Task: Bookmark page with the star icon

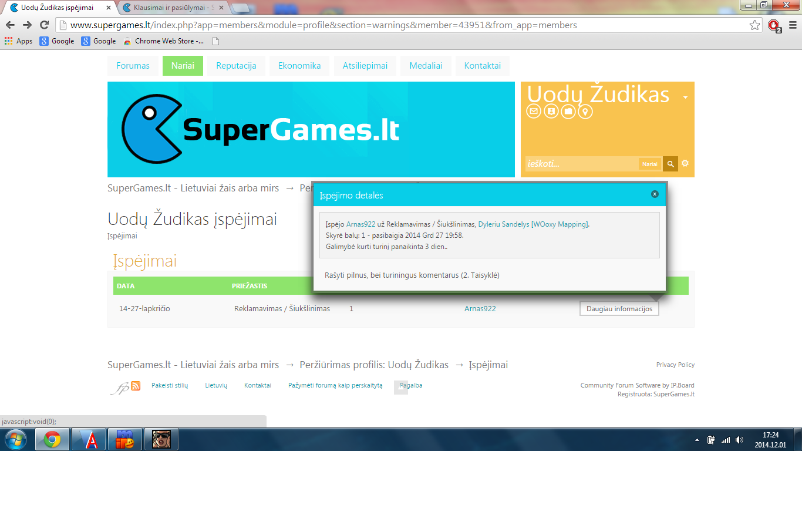Action: pos(755,25)
